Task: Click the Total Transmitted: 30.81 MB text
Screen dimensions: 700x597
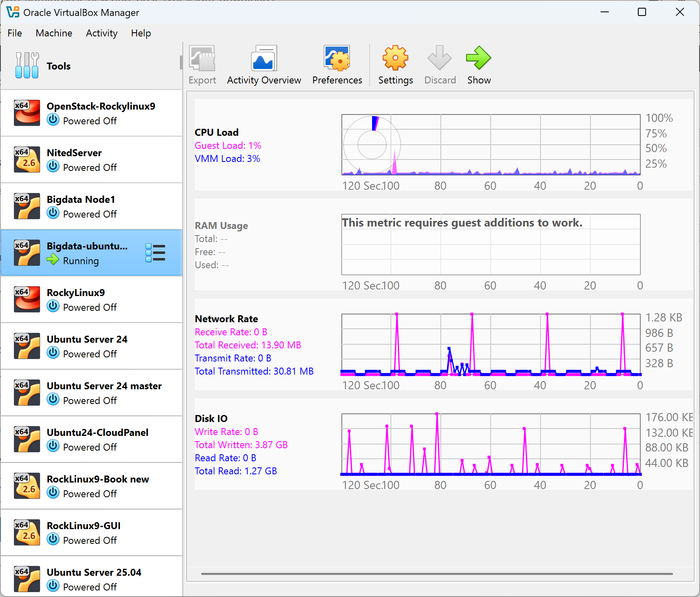Action: [x=254, y=371]
